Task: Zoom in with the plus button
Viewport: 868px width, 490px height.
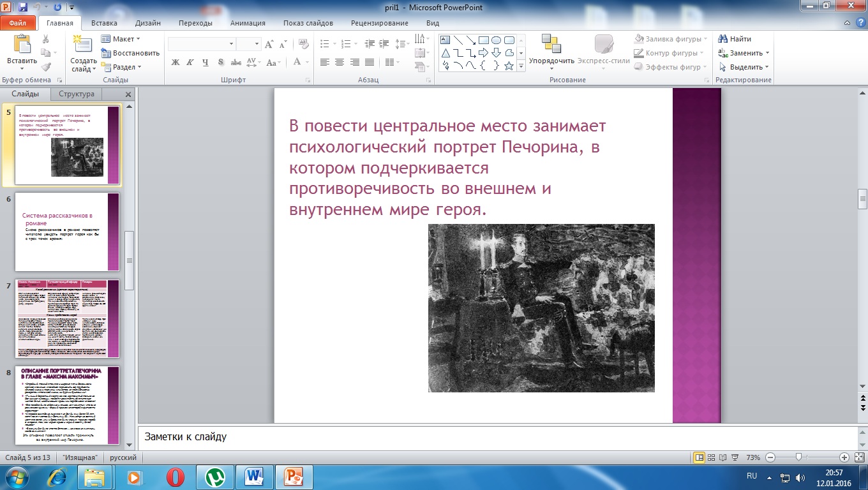Action: click(x=844, y=457)
